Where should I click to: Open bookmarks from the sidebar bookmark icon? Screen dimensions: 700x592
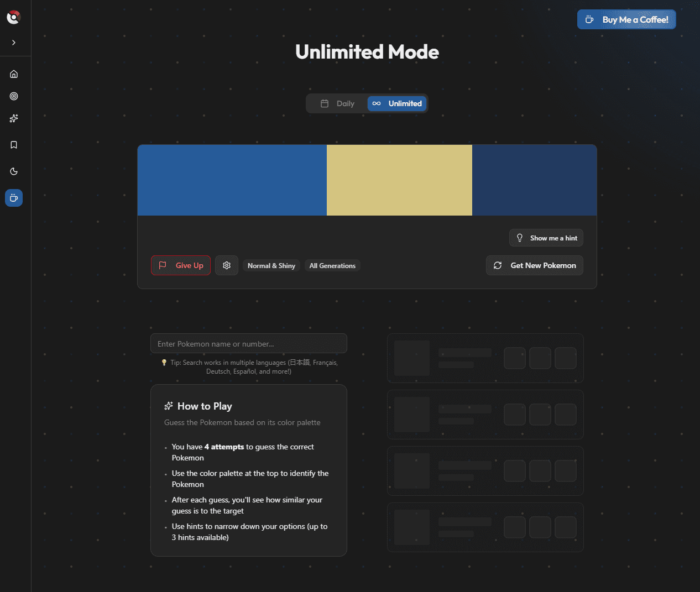(14, 145)
